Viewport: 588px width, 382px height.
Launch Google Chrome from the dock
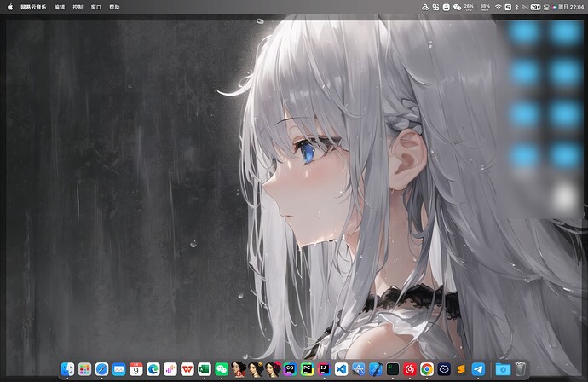point(427,369)
